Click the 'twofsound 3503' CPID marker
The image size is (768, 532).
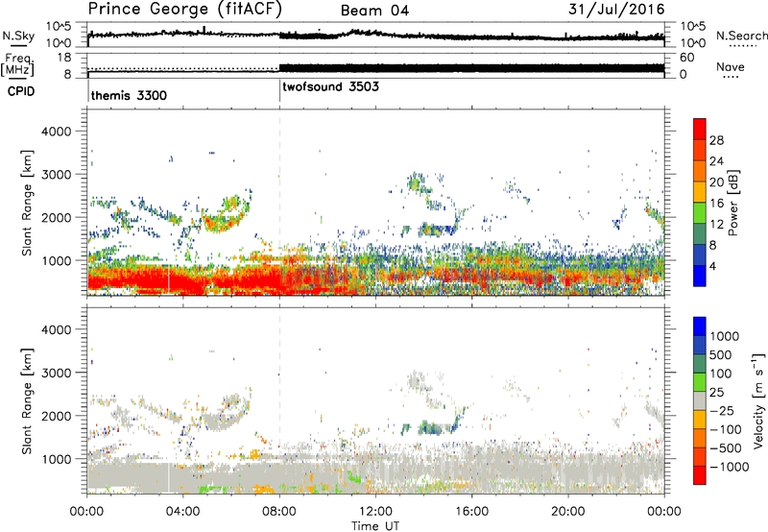pyautogui.click(x=330, y=86)
